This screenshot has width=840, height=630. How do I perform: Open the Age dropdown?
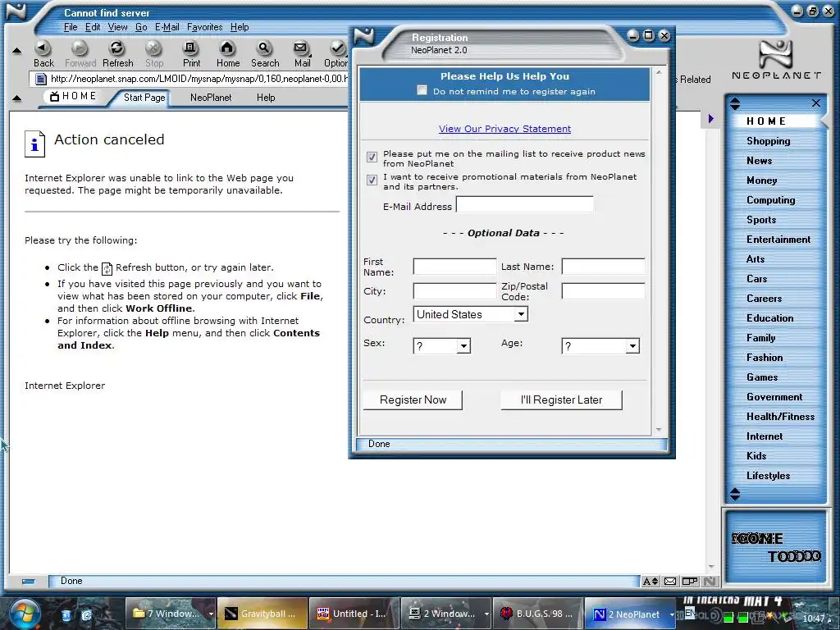[x=600, y=346]
